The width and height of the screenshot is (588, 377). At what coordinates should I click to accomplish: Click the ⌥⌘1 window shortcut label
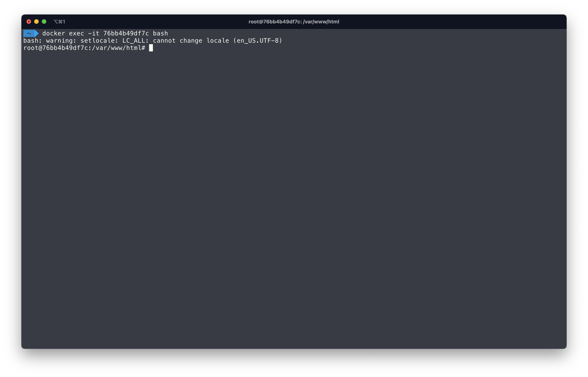point(59,22)
